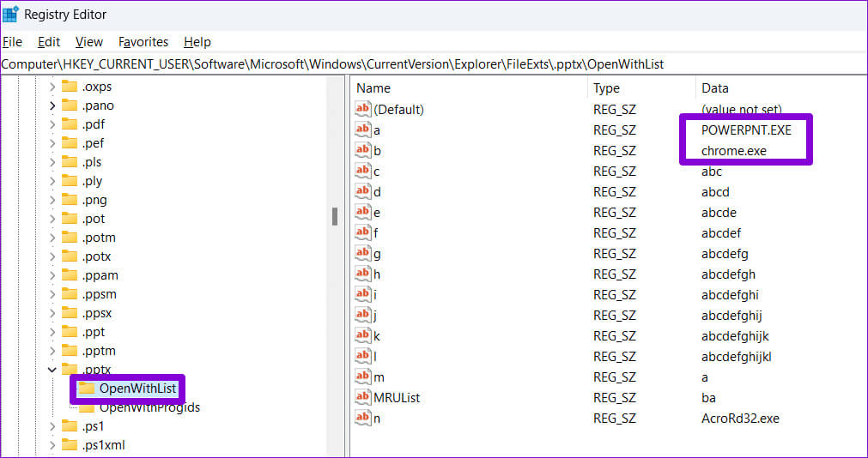Image resolution: width=868 pixels, height=458 pixels.
Task: Click the string icon for value g
Action: (x=363, y=253)
